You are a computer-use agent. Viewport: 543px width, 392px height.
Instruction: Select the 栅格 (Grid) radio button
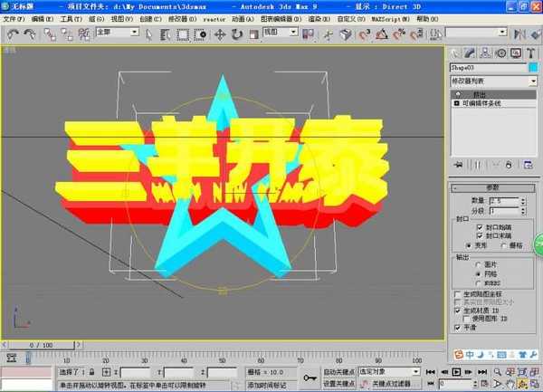501,244
